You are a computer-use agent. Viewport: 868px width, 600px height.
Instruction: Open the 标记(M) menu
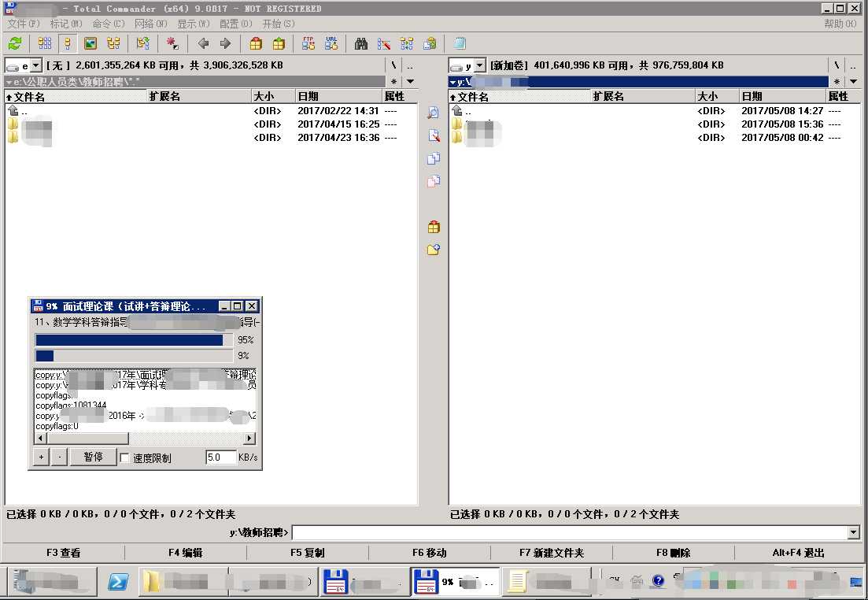click(x=66, y=24)
